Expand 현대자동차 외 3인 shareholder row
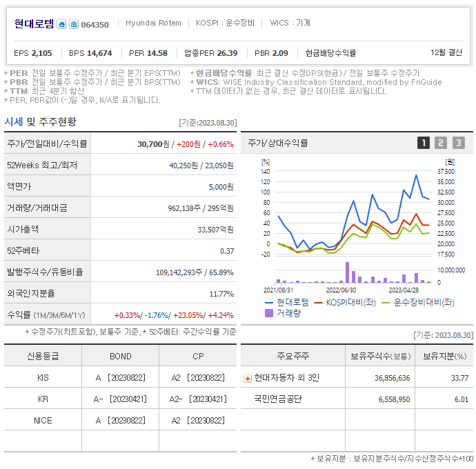This screenshot has height=469, width=476. tap(248, 379)
